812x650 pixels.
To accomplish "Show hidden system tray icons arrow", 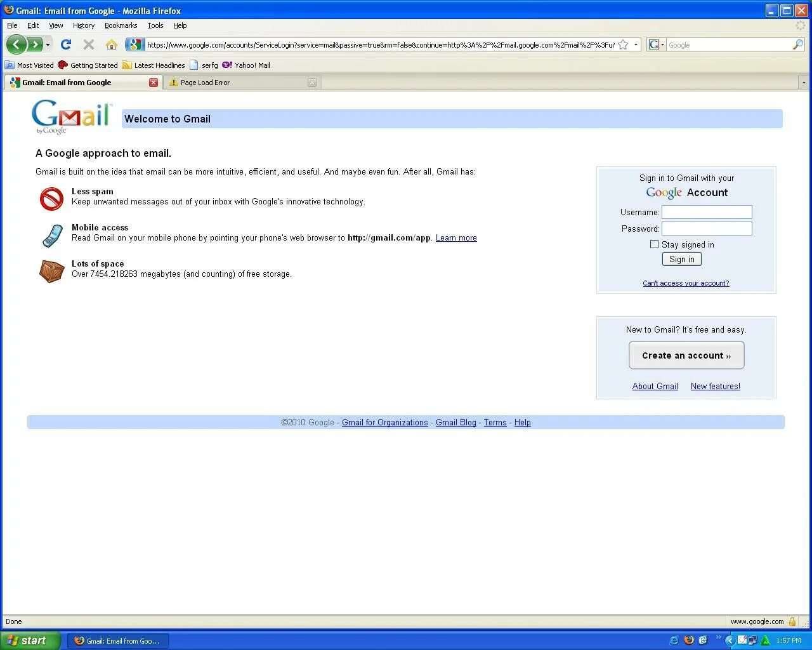I will 730,640.
